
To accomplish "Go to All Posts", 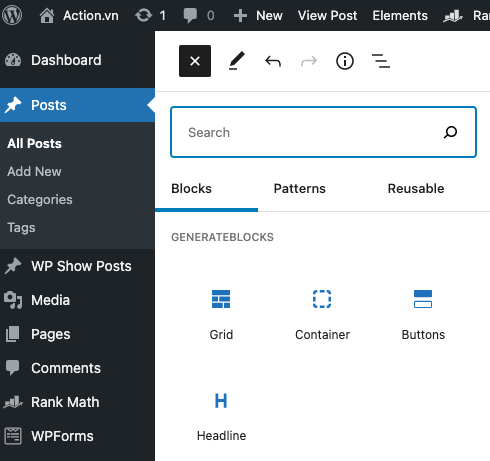I will click(34, 143).
